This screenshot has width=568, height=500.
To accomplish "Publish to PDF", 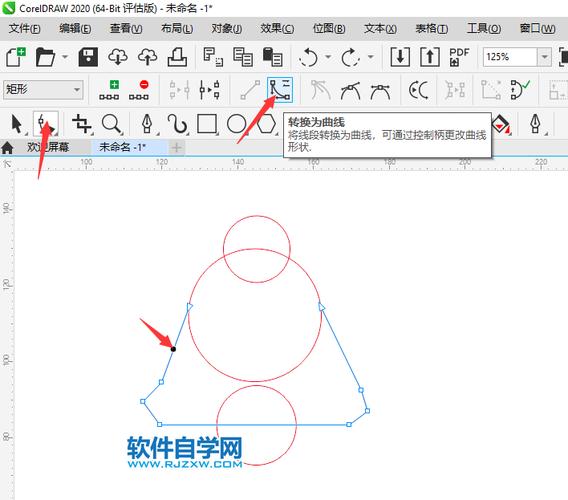I will coord(459,57).
